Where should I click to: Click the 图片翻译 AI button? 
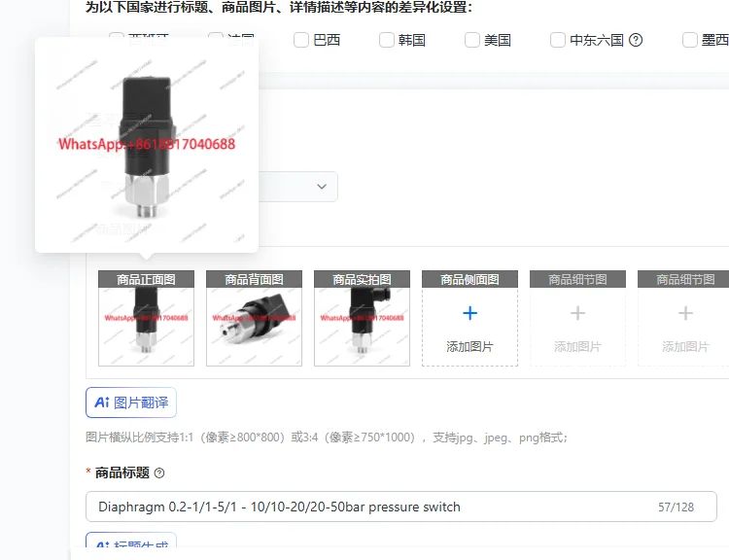[x=131, y=402]
